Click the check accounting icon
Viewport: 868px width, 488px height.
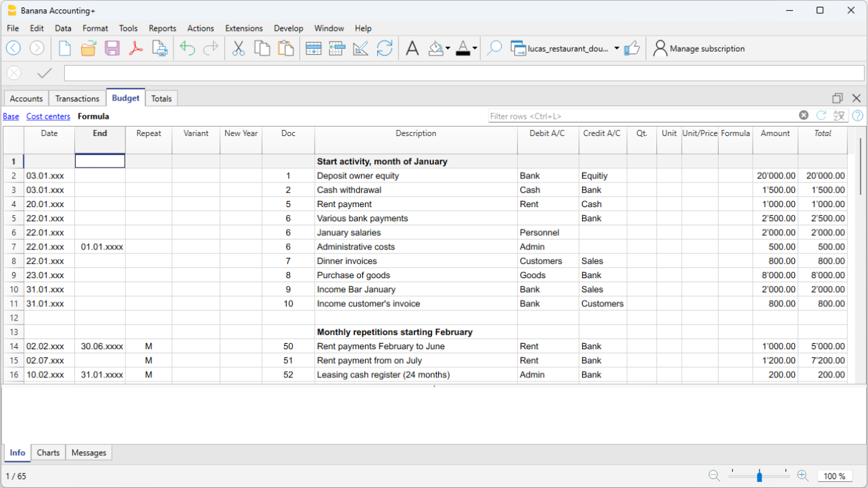point(361,48)
